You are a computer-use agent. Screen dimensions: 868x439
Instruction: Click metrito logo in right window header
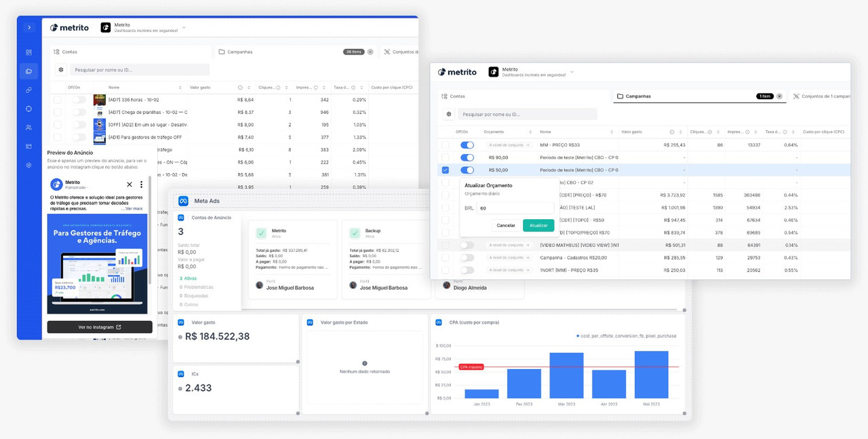(457, 72)
